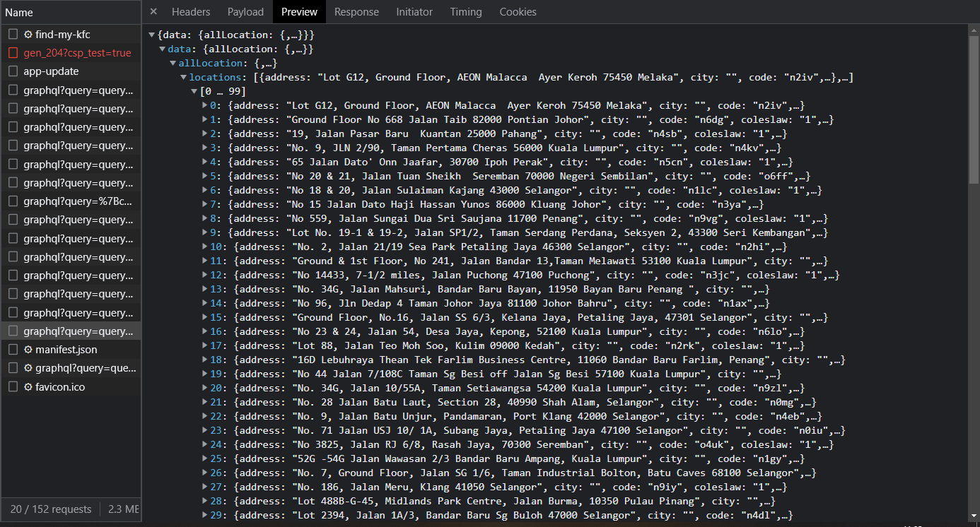This screenshot has height=527, width=980.
Task: Open the Timing tab
Action: coord(466,11)
